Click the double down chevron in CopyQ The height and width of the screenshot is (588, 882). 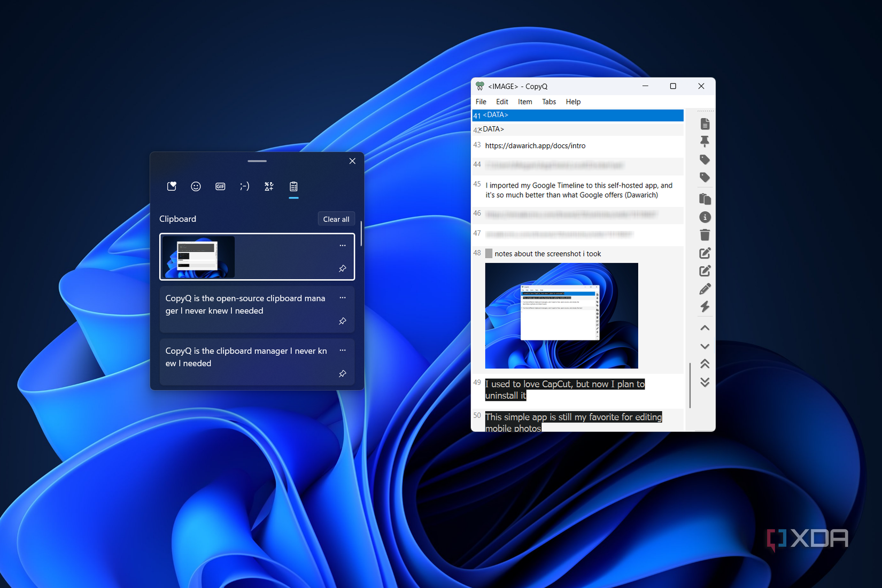pyautogui.click(x=705, y=382)
